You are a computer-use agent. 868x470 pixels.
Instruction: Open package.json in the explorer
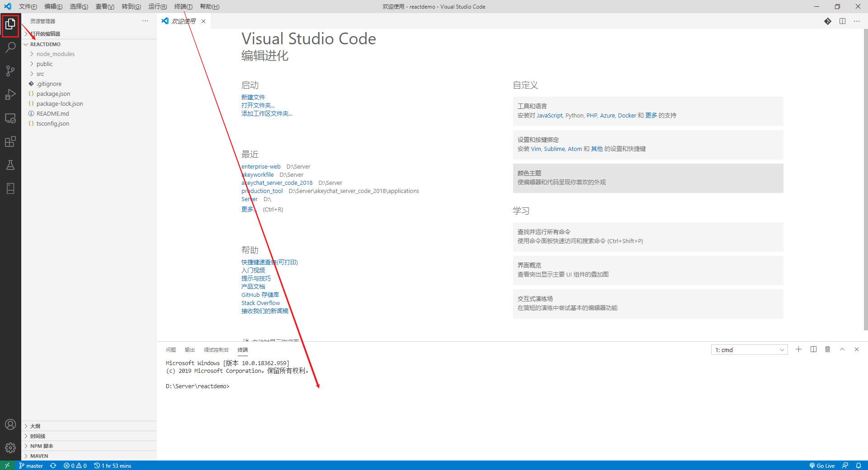pos(53,94)
